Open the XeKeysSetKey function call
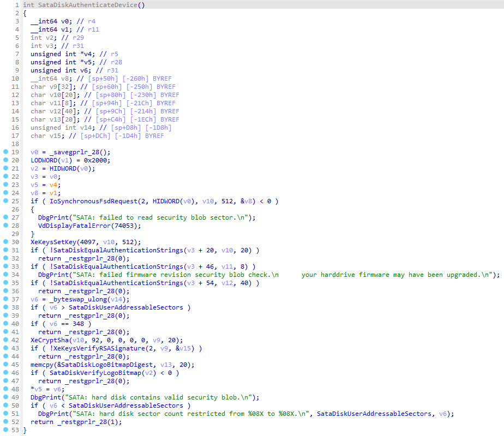504x436 pixels. (x=53, y=242)
